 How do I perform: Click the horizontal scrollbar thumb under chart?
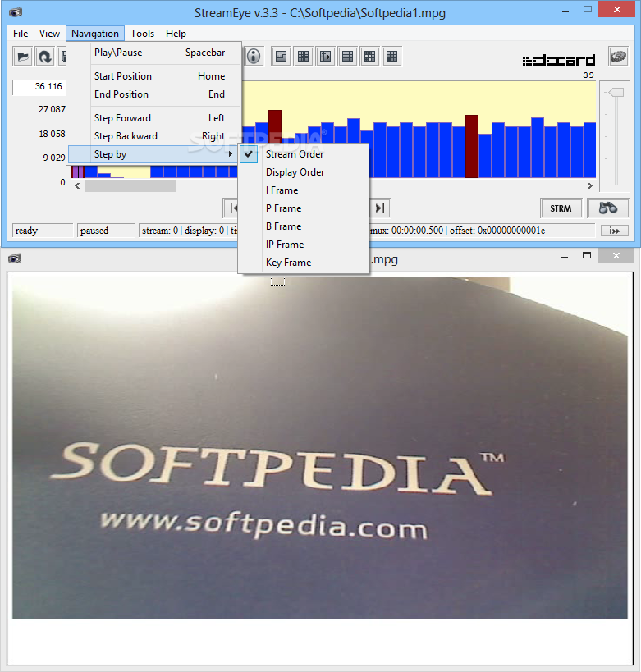tap(130, 186)
